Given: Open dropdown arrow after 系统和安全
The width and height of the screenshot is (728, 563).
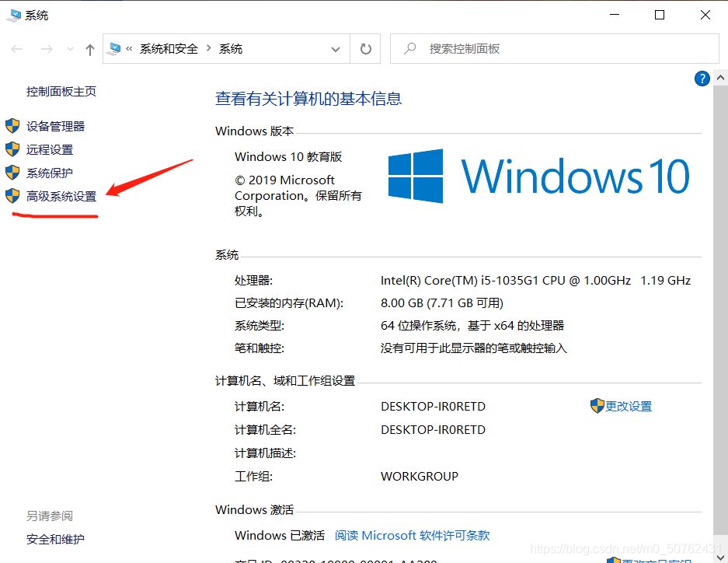Looking at the screenshot, I should click(208, 48).
